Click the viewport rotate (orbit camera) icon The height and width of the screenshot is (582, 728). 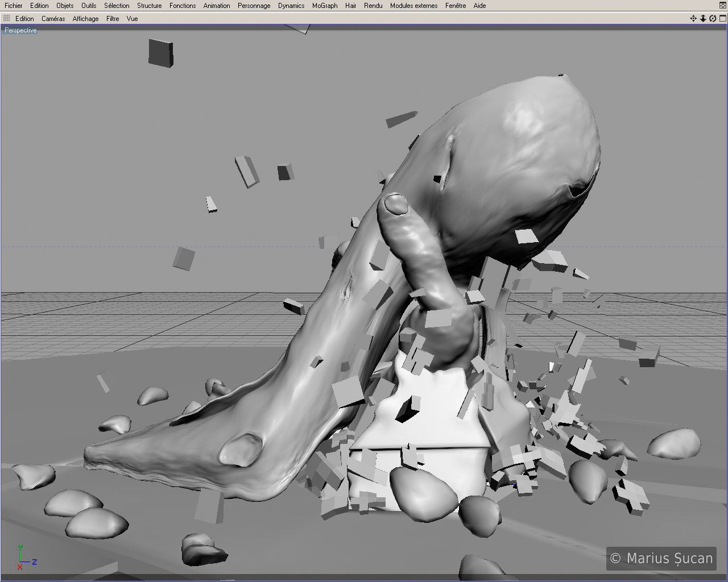pyautogui.click(x=713, y=19)
